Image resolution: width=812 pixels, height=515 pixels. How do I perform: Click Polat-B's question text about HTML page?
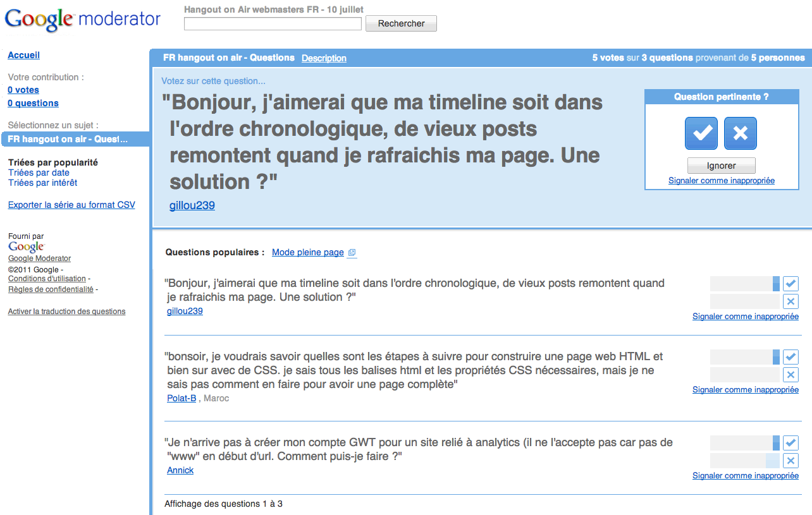pyautogui.click(x=414, y=370)
